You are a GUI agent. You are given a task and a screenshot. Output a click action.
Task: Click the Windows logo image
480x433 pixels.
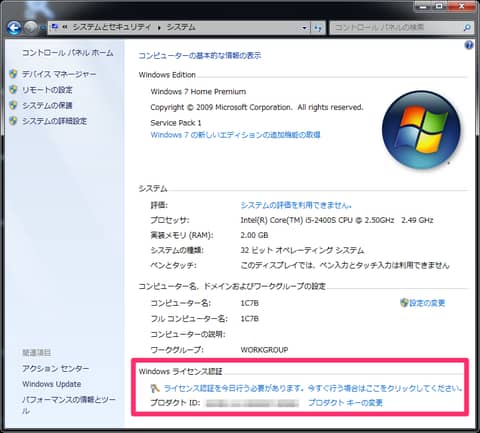tap(421, 129)
